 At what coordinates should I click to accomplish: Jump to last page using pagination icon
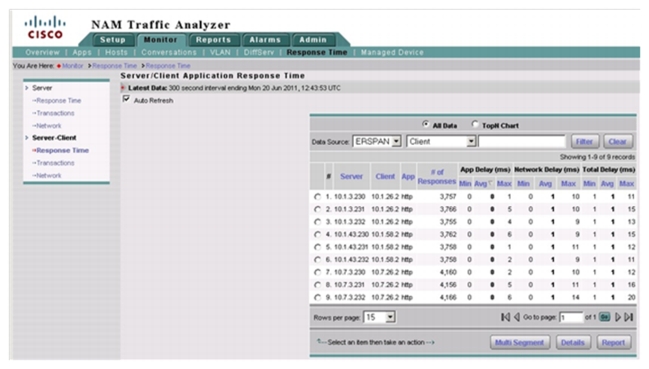(629, 317)
